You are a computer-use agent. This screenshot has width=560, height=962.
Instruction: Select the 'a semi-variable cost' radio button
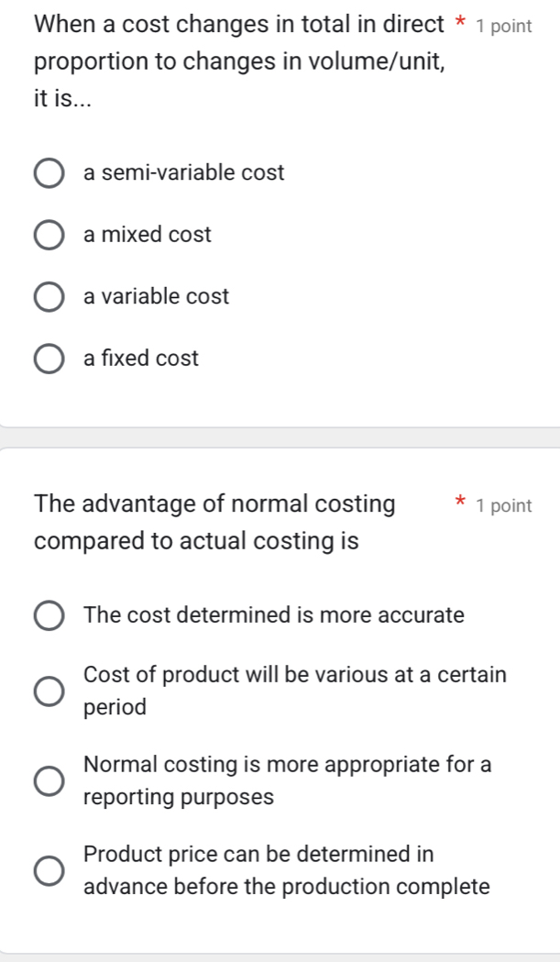click(x=49, y=171)
